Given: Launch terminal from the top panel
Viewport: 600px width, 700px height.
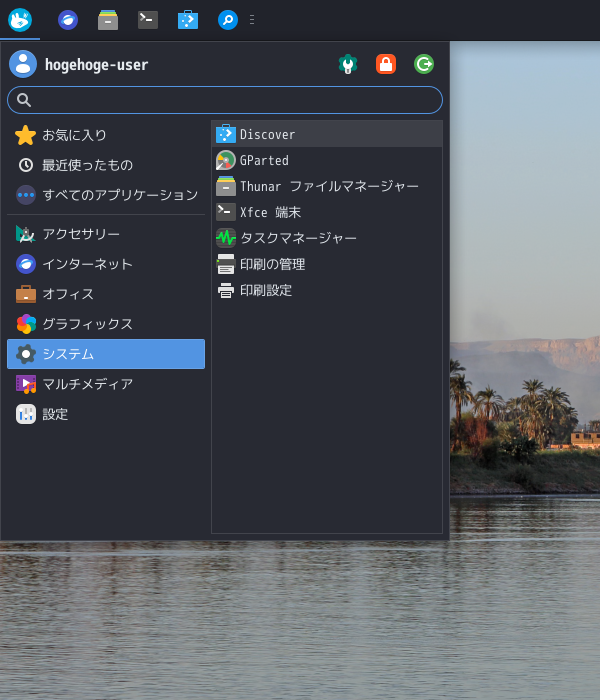Looking at the screenshot, I should pyautogui.click(x=148, y=20).
